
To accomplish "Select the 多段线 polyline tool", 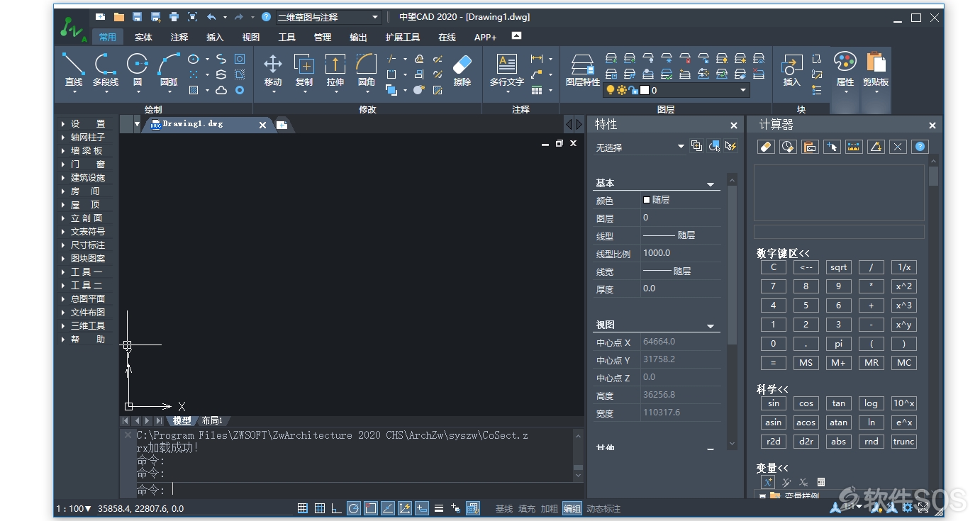I will click(x=106, y=69).
